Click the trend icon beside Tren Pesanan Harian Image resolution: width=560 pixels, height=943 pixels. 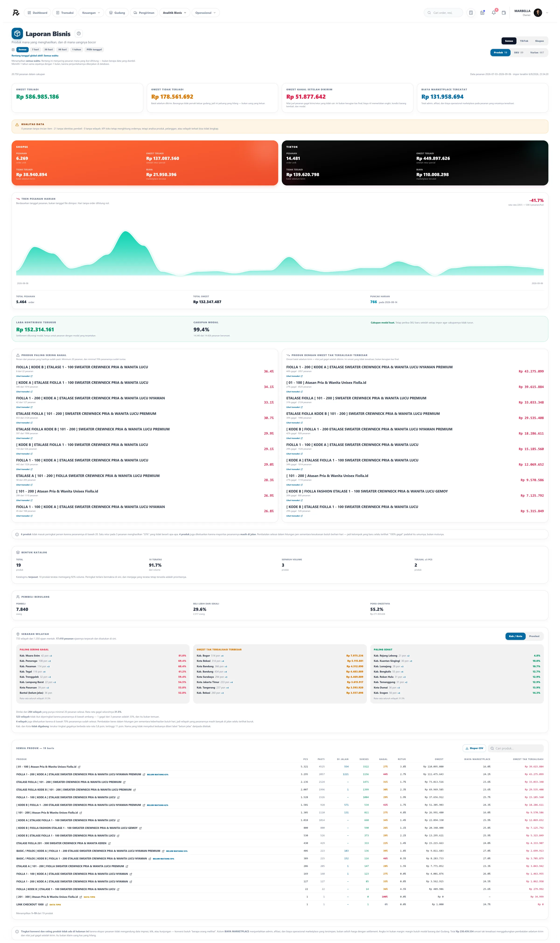[18, 199]
